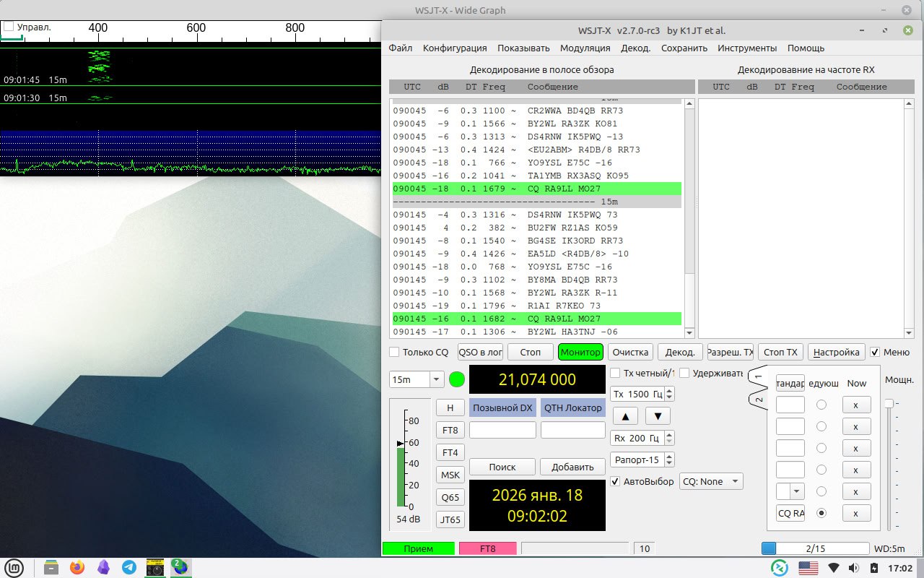Click the Позывной DX input field

tap(502, 430)
